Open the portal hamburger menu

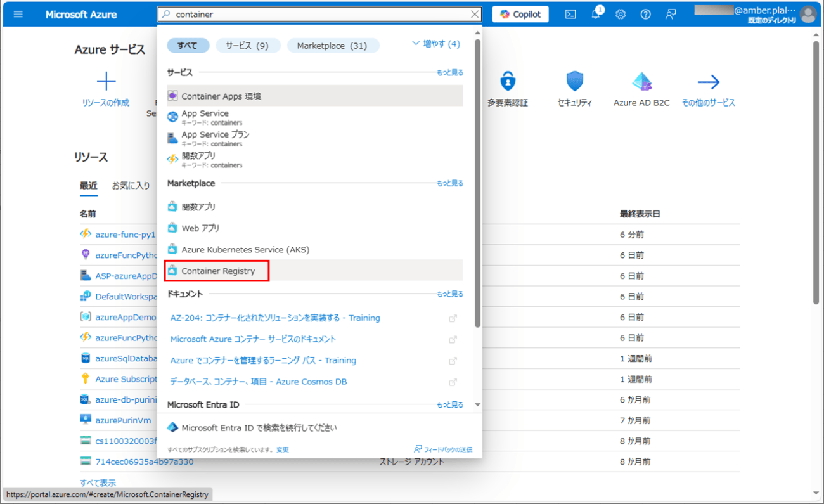[18, 15]
